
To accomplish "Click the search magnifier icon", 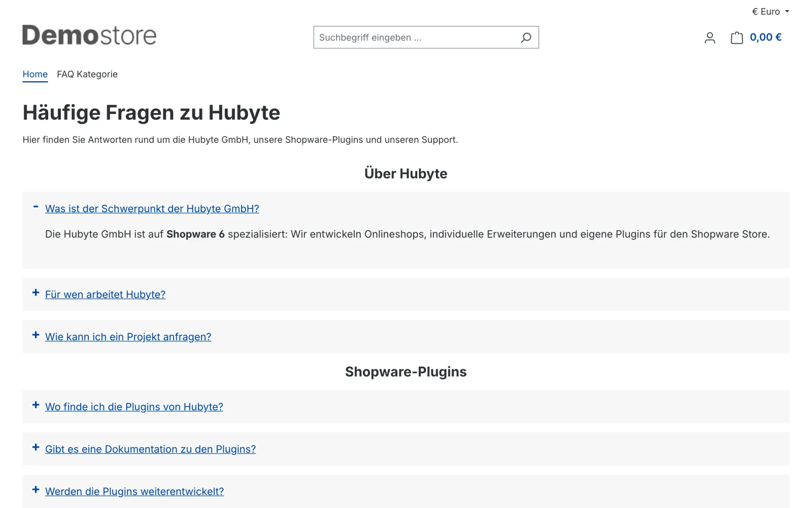I will [526, 38].
